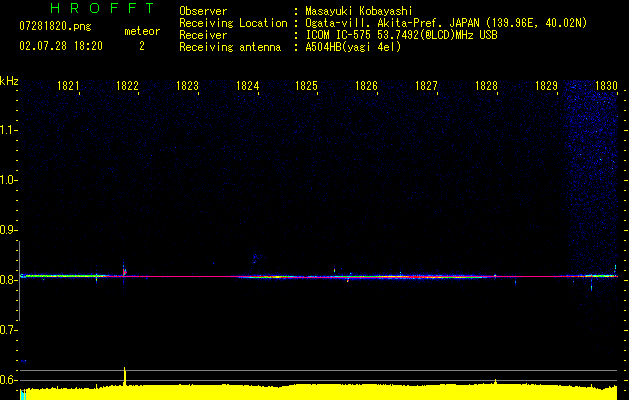Screen dimensions: 629x400
Task: Click the small power spike below 1828
Action: tap(495, 382)
